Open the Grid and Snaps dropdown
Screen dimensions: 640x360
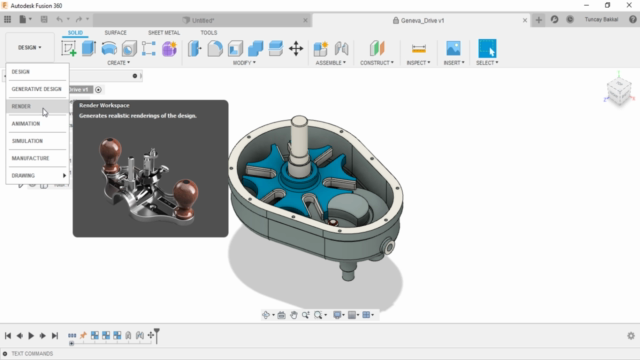[353, 315]
